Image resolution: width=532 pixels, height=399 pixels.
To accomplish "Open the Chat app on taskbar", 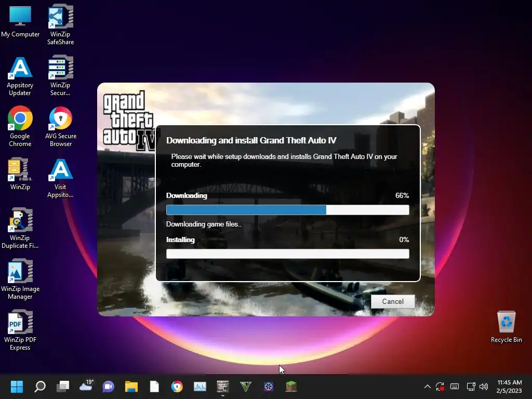I will tap(109, 387).
